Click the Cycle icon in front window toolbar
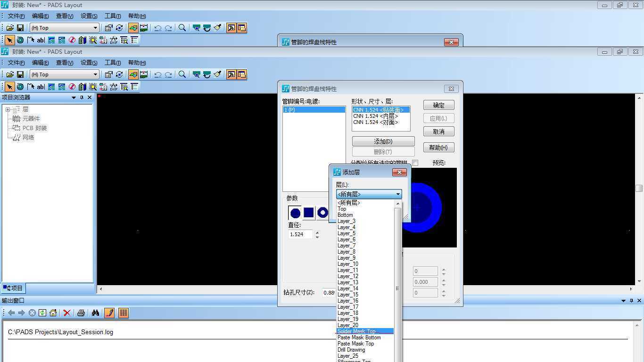 click(119, 74)
